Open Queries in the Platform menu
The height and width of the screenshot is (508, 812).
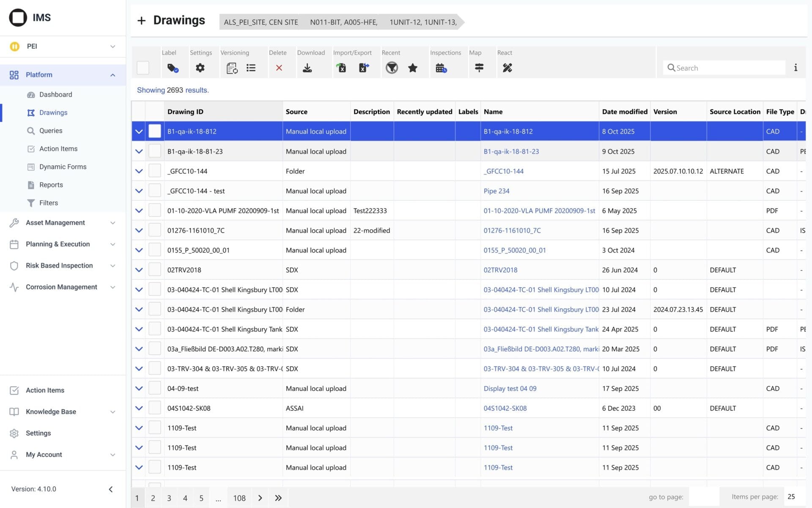pyautogui.click(x=51, y=131)
